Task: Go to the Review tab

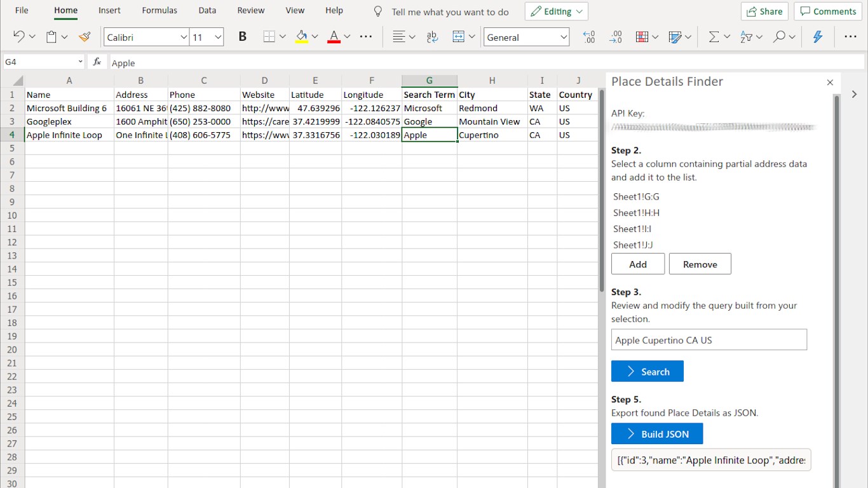Action: 251,10
